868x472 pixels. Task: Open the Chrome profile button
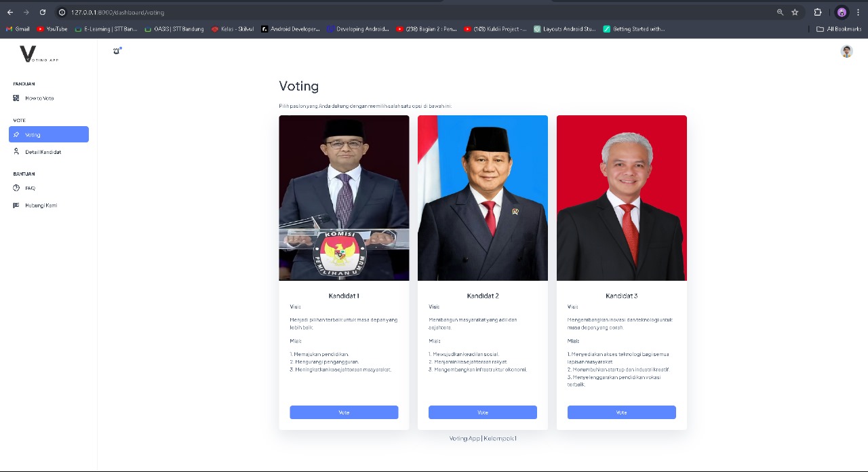pyautogui.click(x=842, y=12)
